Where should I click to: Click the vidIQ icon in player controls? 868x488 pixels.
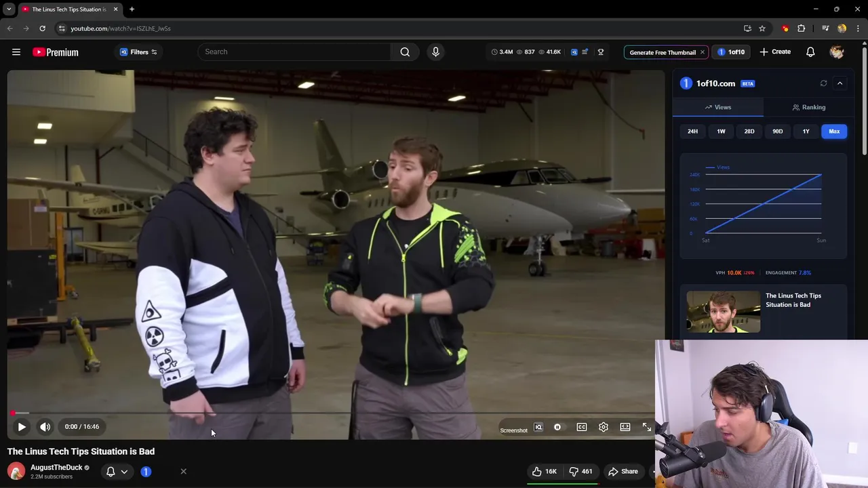(x=538, y=427)
